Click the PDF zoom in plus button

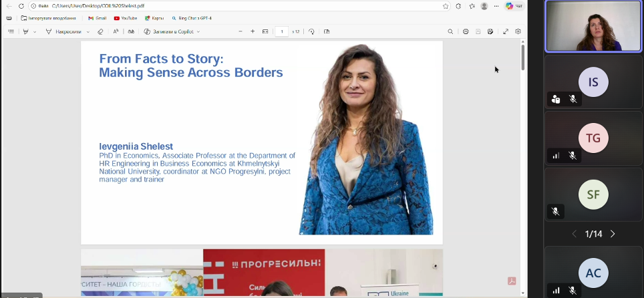pos(253,31)
